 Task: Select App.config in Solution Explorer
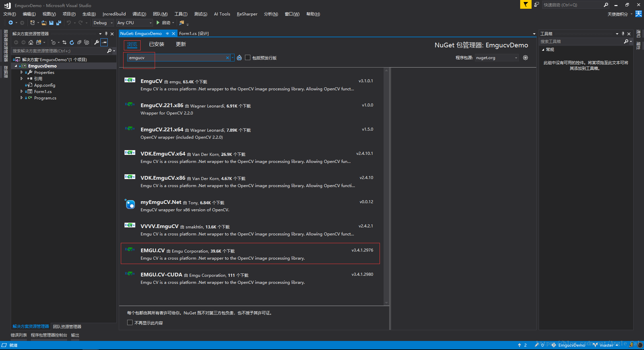[45, 85]
